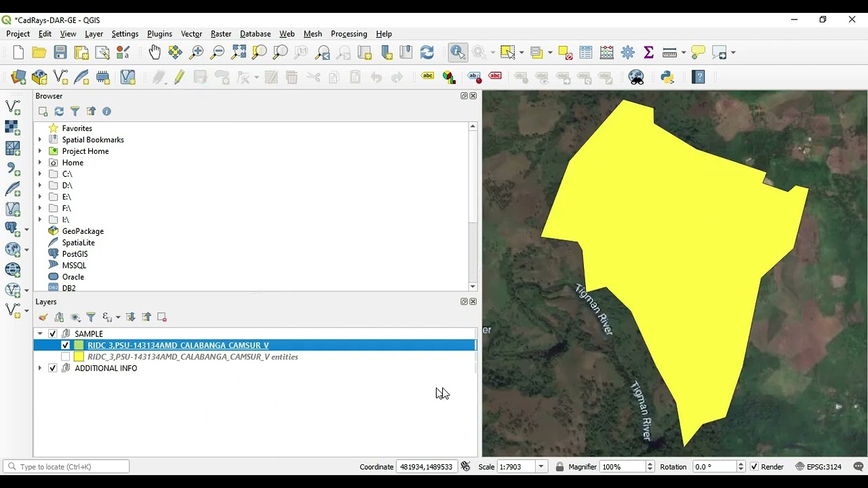Click the Identify Features tool
Screen dimensions: 868x488
coord(458,52)
